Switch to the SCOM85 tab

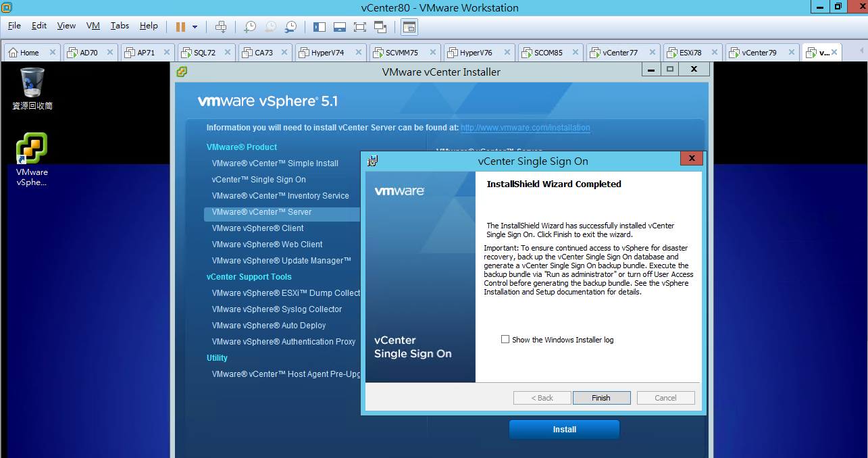pos(551,53)
